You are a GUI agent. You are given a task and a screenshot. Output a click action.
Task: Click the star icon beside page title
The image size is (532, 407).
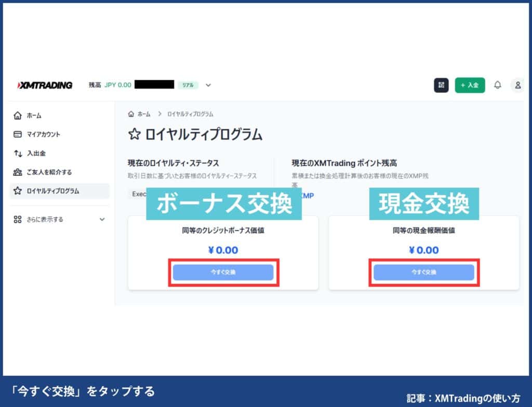(x=135, y=134)
